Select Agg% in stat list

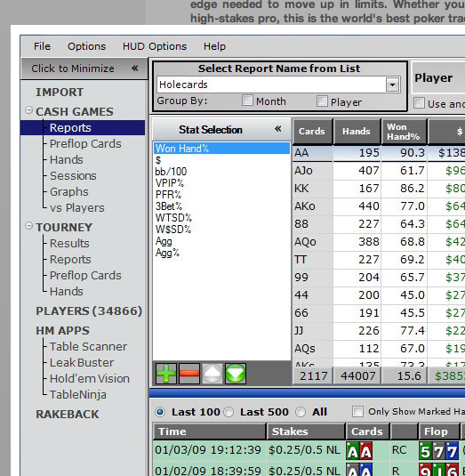(x=167, y=253)
